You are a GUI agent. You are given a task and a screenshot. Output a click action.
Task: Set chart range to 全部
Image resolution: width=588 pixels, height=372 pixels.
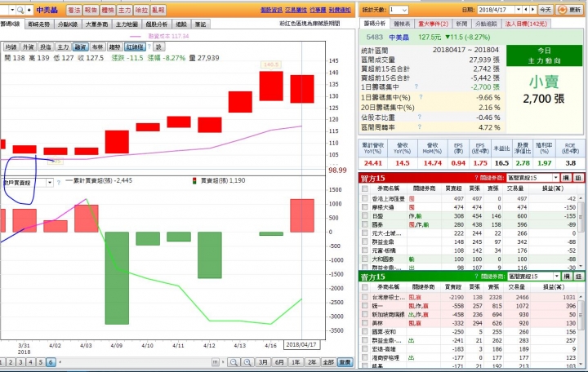[328, 362]
